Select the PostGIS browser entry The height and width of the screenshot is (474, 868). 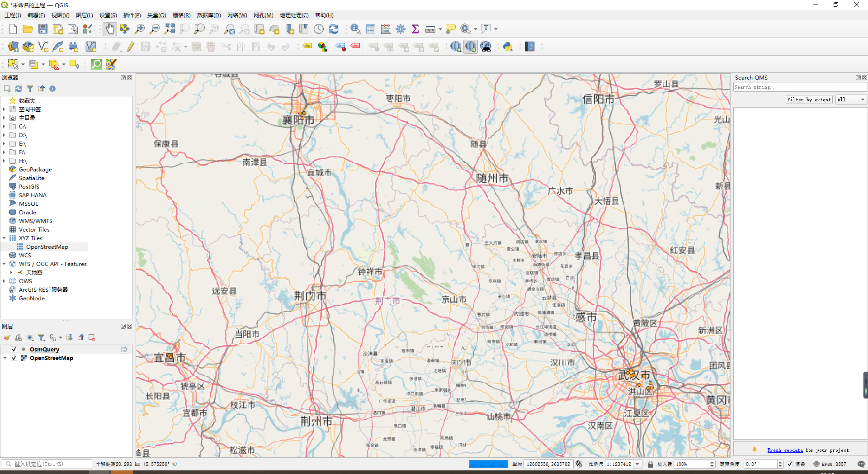(29, 186)
